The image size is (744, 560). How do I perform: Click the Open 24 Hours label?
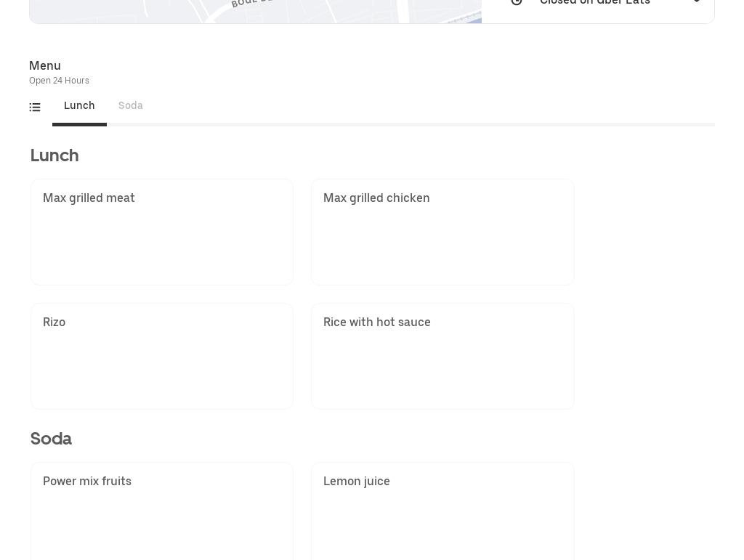click(59, 81)
